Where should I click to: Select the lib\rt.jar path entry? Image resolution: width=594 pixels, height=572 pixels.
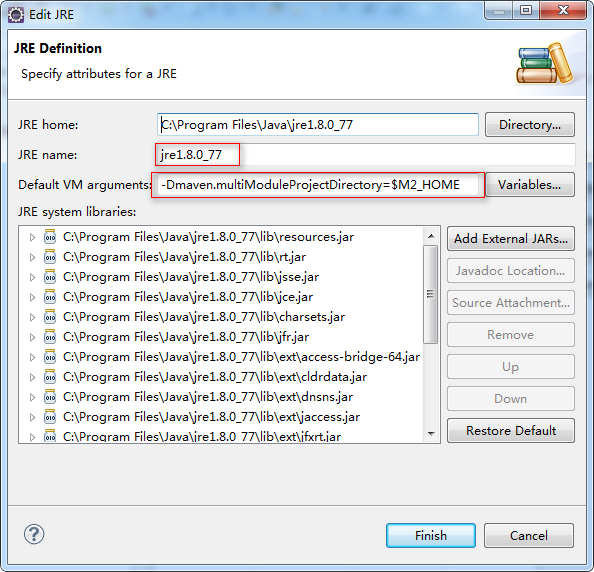click(x=184, y=257)
